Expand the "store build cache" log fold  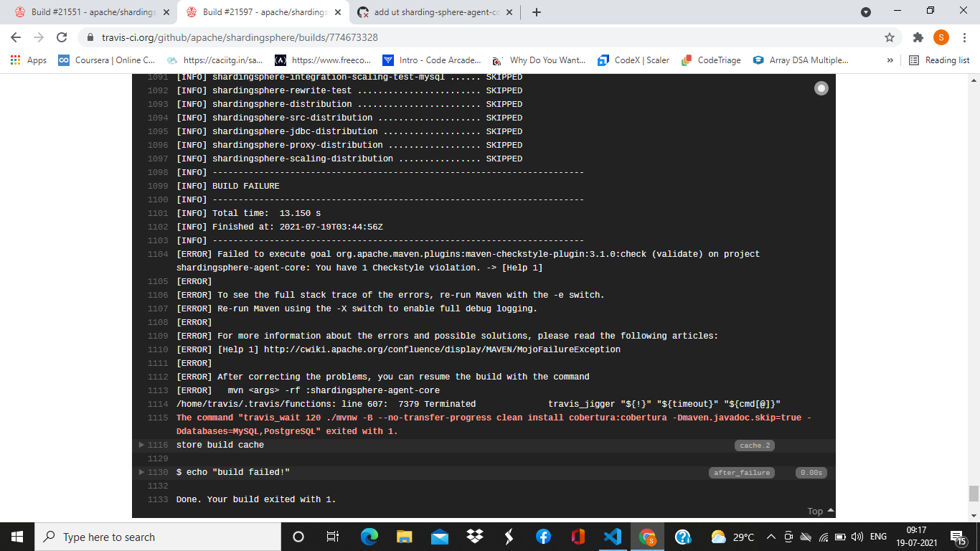coord(142,445)
